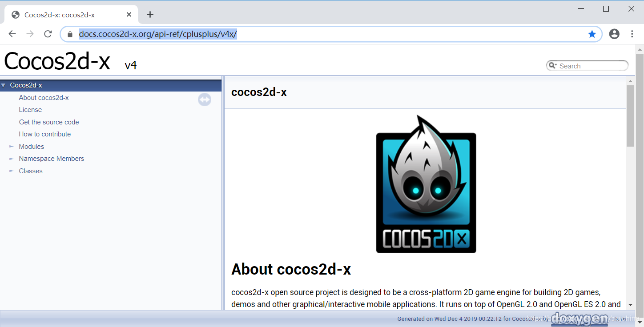Image resolution: width=644 pixels, height=327 pixels.
Task: Close the Cocos2d-x tab
Action: click(x=129, y=14)
